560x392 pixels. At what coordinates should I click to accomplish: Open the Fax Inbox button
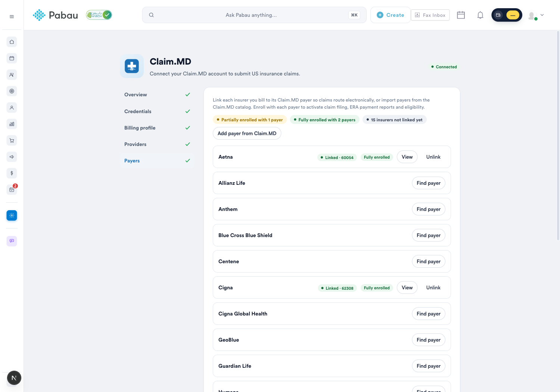point(430,15)
